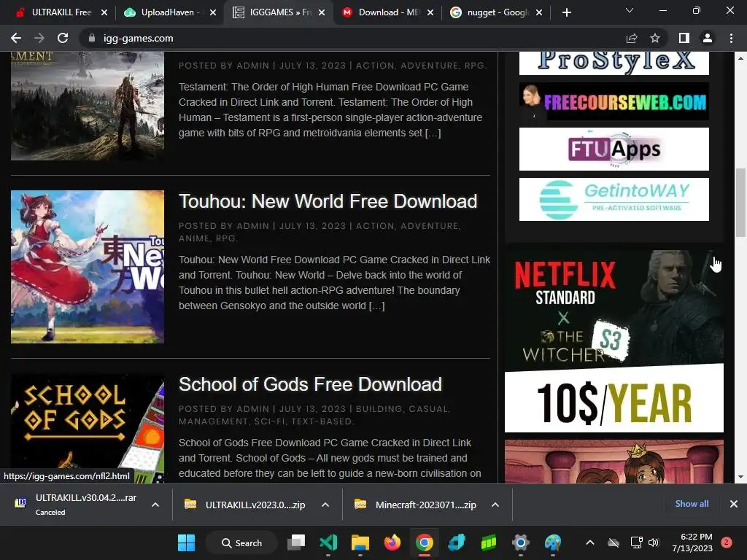The image size is (747, 560).
Task: Open Task View on the taskbar
Action: [x=296, y=542]
